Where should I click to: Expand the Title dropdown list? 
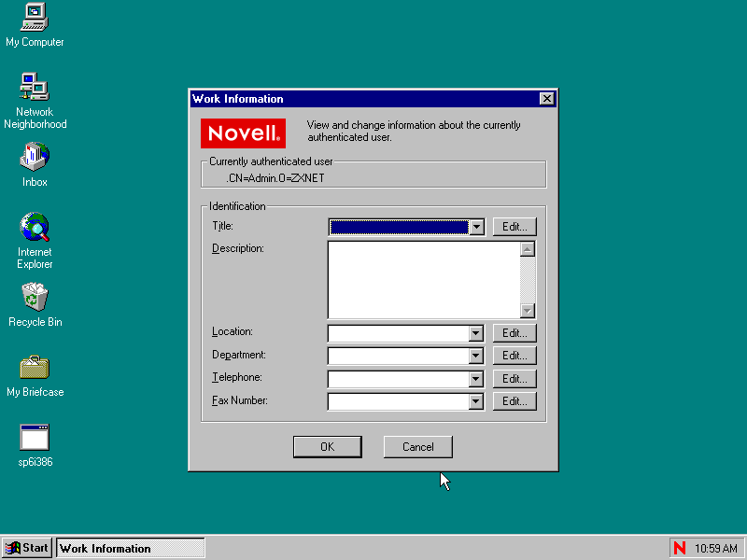(x=476, y=227)
